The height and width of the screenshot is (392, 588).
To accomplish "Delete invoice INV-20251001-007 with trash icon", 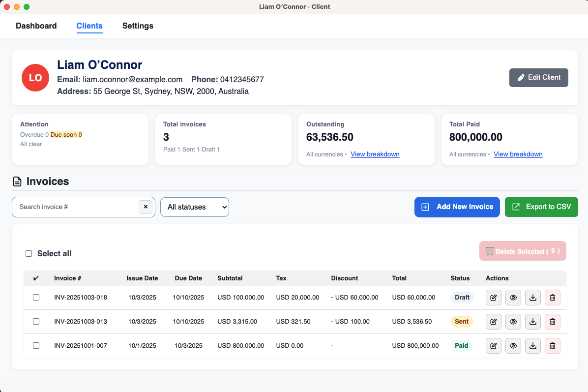I will coord(553,346).
